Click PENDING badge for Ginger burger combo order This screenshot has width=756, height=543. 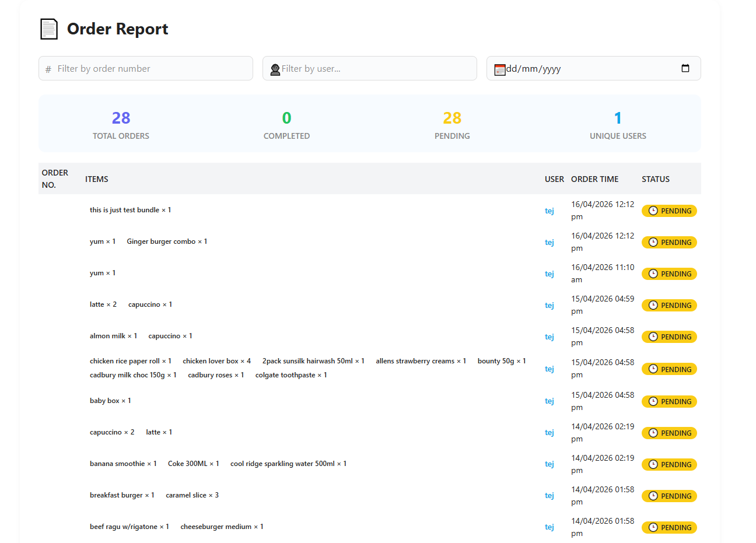coord(669,242)
